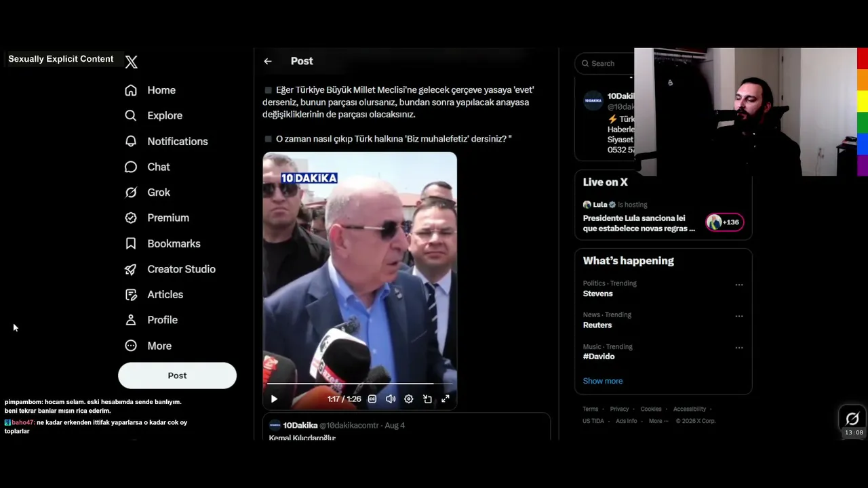
Task: Play the video with the play button
Action: 274,399
